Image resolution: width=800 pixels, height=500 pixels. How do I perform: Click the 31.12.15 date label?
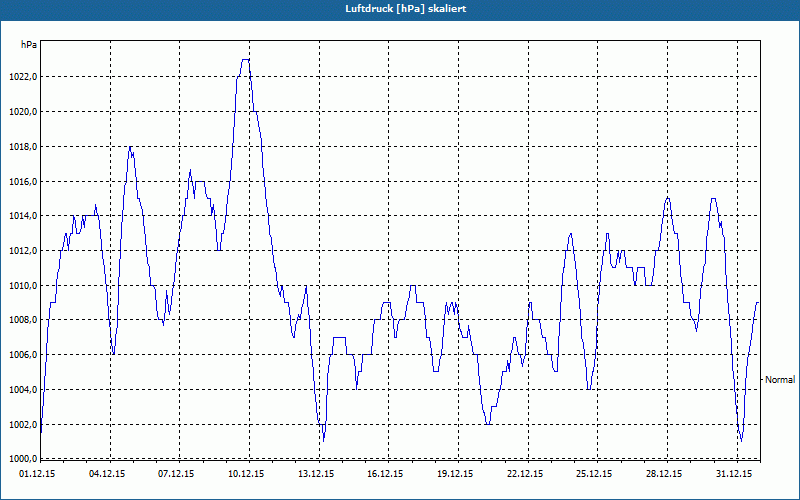735,474
